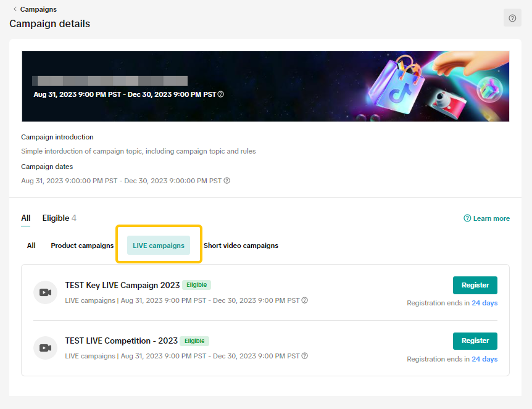Screen dimensions: 532x409
Task: Register for TEST Key LIVE Campaign 2023
Action: click(x=475, y=285)
